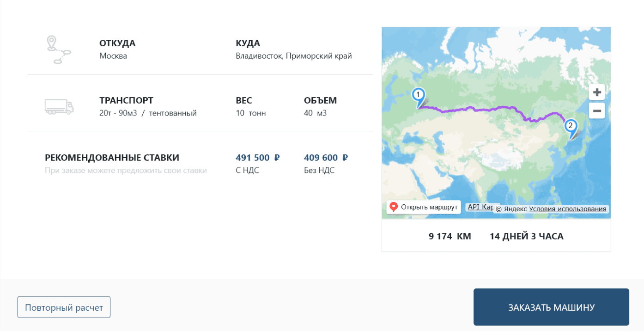Click the Владивосток, Приморский край destination
The height and width of the screenshot is (331, 644).
point(294,56)
